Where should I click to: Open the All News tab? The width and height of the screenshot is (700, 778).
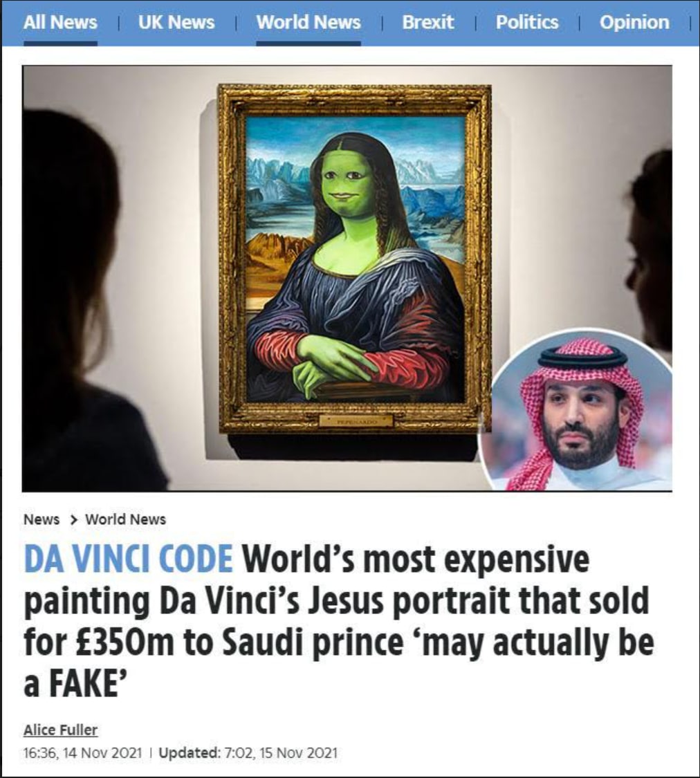[x=60, y=22]
